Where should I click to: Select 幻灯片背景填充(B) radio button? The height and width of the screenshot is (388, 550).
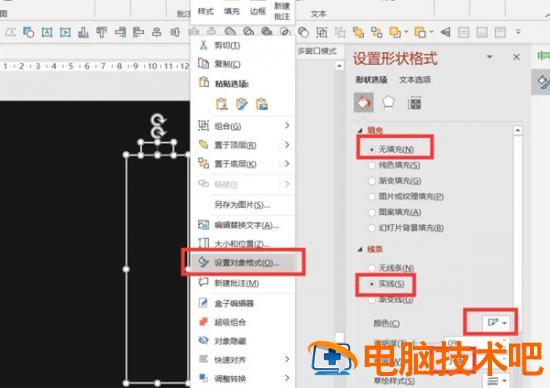coord(372,228)
